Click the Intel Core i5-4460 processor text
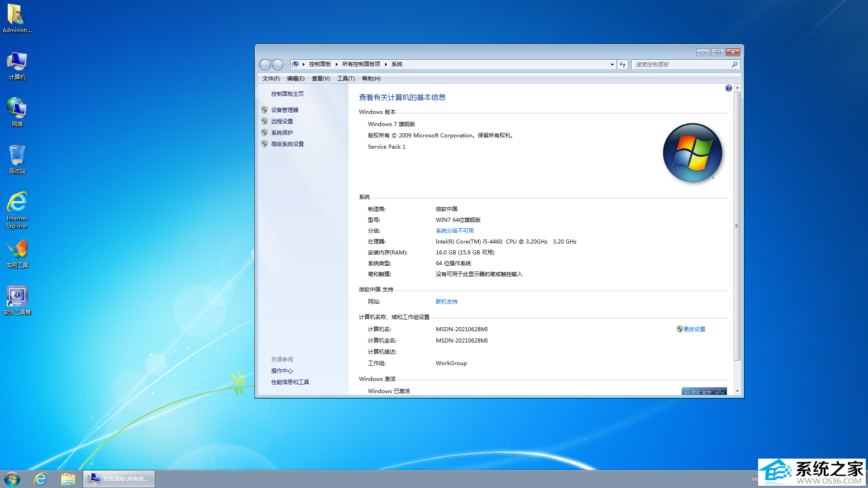The width and height of the screenshot is (868, 488). click(x=506, y=242)
